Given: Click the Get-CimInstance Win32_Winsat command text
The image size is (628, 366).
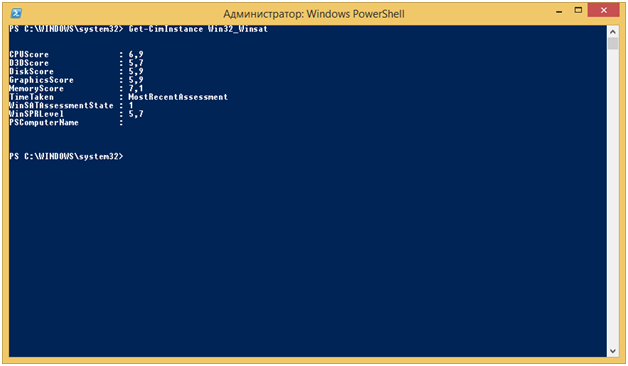Looking at the screenshot, I should pyautogui.click(x=198, y=29).
